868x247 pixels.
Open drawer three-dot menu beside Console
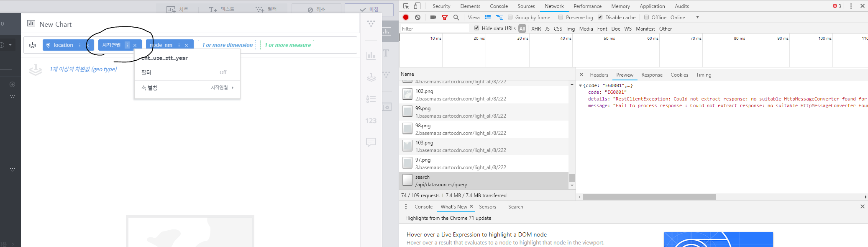tap(406, 206)
